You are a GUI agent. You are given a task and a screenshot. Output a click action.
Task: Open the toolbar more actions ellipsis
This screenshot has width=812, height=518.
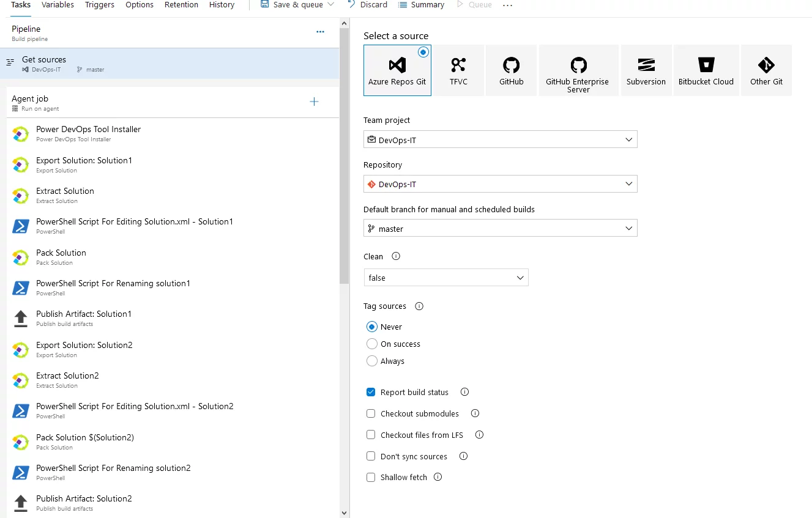click(x=507, y=5)
